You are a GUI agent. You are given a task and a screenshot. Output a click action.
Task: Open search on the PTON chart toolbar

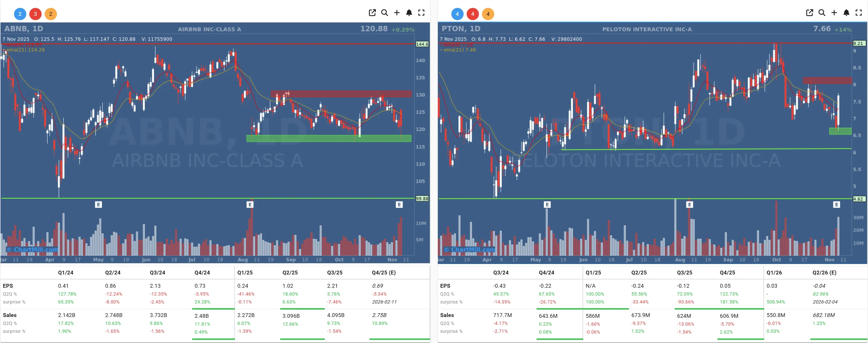point(822,12)
